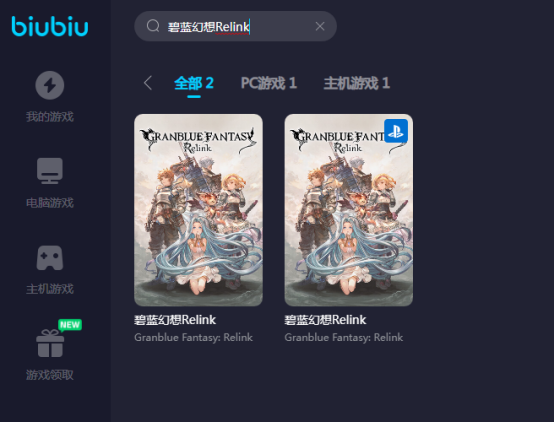Viewport: 554px width, 422px height.
Task: Open the gift box game rewards icon
Action: pos(50,343)
